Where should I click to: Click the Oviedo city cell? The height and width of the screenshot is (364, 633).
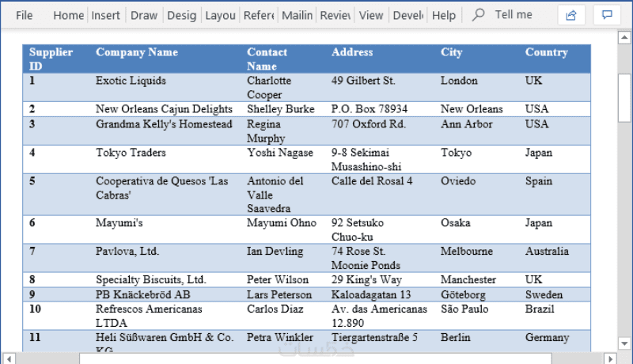(x=477, y=195)
